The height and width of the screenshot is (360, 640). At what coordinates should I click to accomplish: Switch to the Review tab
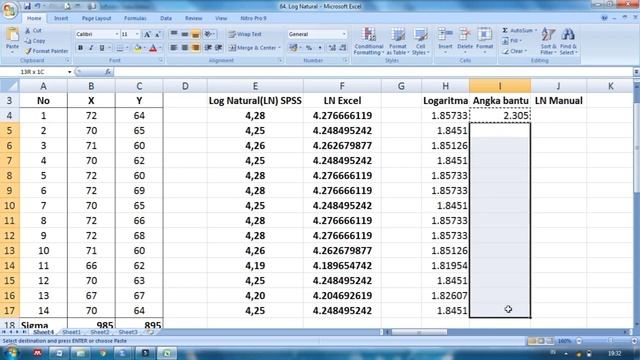193,18
